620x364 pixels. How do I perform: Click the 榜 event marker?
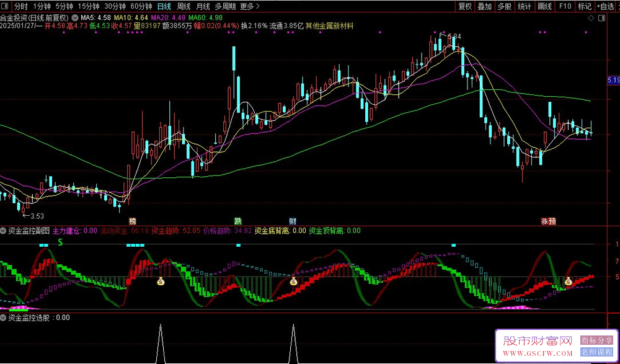[x=132, y=221]
